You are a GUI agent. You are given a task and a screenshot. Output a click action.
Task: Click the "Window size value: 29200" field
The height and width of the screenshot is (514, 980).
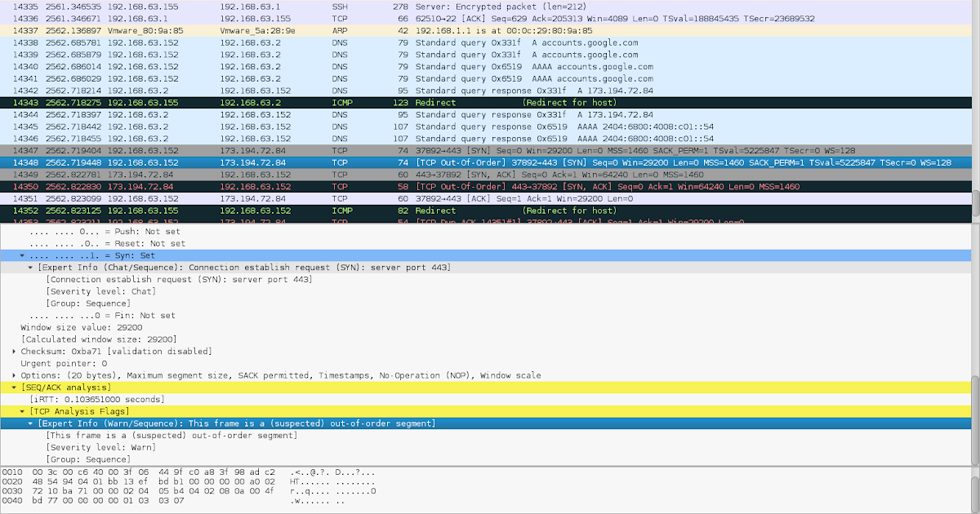click(x=82, y=327)
